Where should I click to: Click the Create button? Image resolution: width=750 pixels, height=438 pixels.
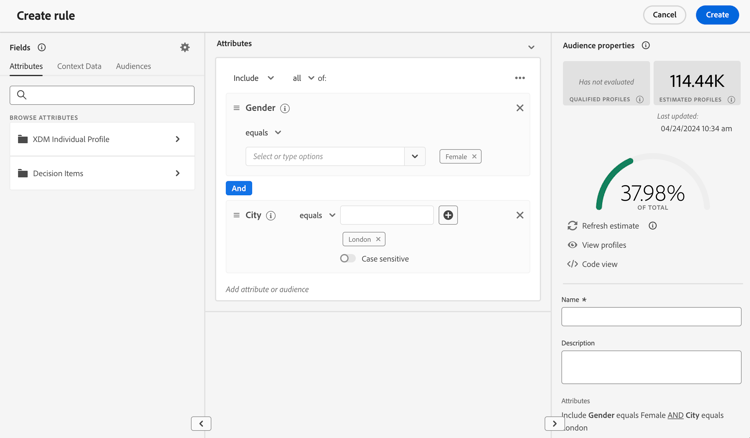[717, 15]
